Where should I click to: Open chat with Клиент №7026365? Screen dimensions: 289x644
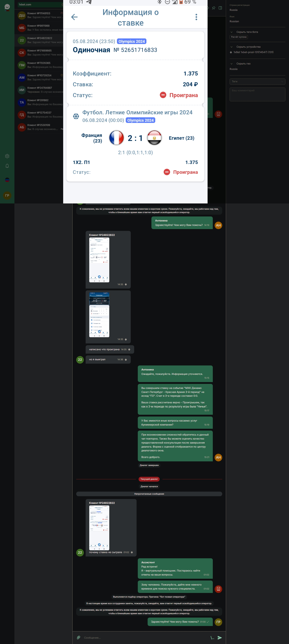pos(39,65)
